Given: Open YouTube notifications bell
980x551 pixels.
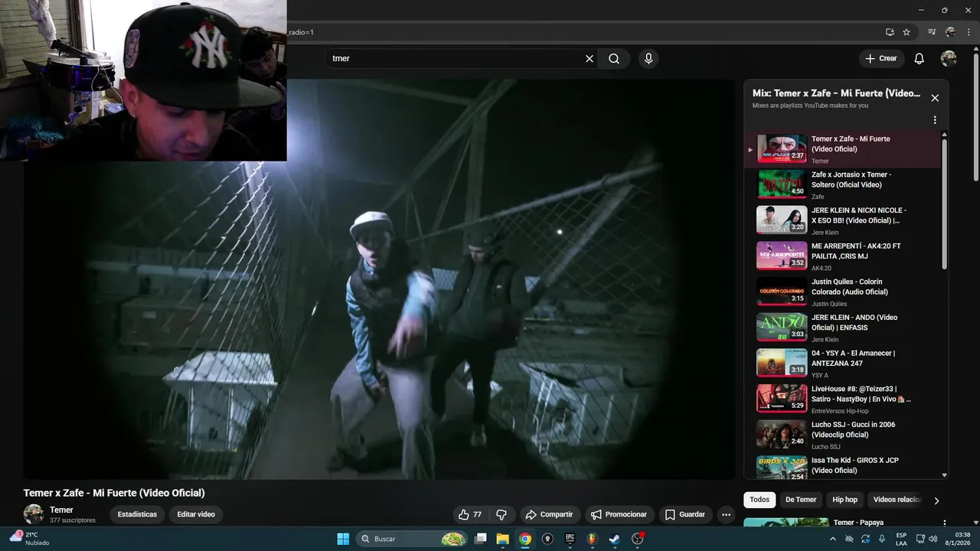Looking at the screenshot, I should [920, 59].
